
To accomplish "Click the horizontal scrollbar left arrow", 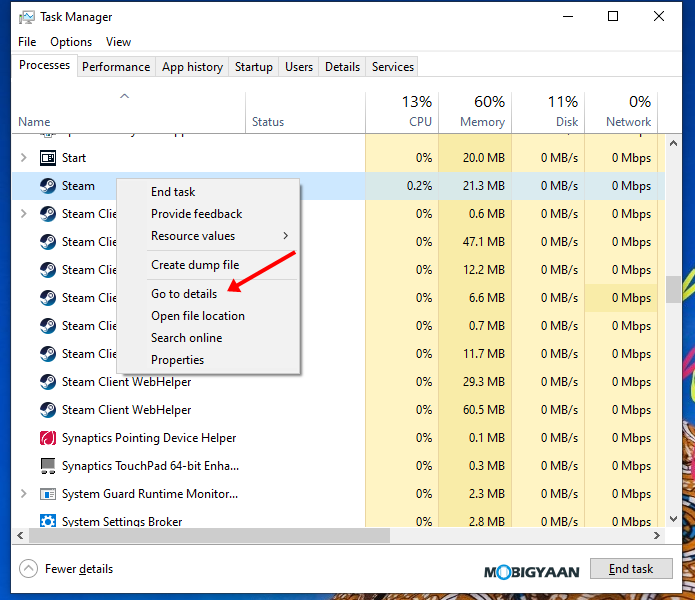I will point(20,535).
